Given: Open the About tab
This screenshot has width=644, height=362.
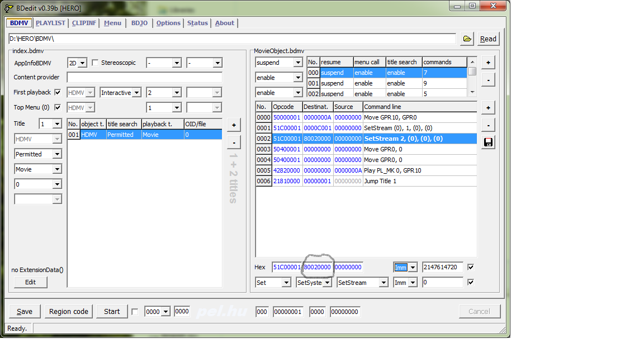Looking at the screenshot, I should (x=225, y=23).
